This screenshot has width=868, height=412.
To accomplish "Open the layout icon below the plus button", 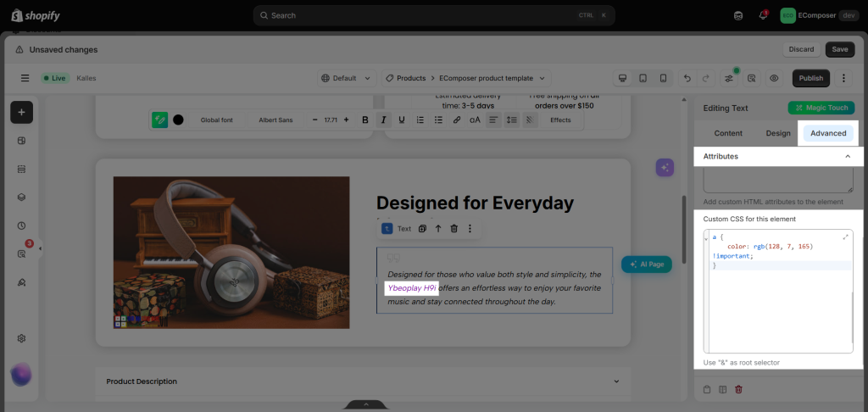I will pyautogui.click(x=21, y=141).
